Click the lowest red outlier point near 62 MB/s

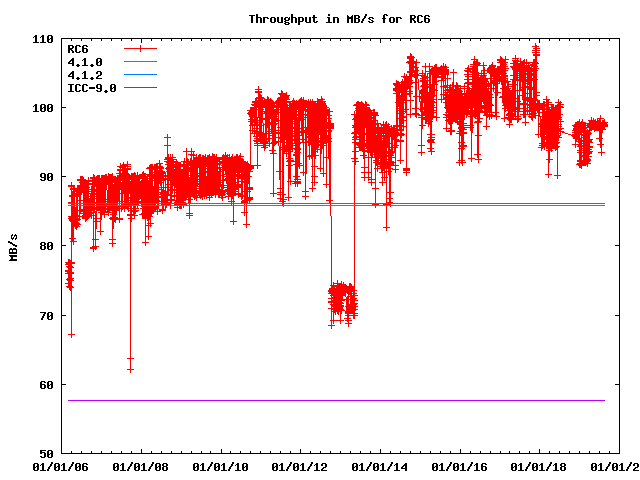[130, 369]
